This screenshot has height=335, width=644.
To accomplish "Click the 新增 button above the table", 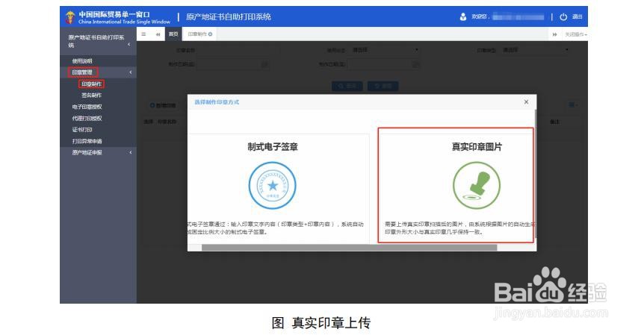I will [163, 105].
